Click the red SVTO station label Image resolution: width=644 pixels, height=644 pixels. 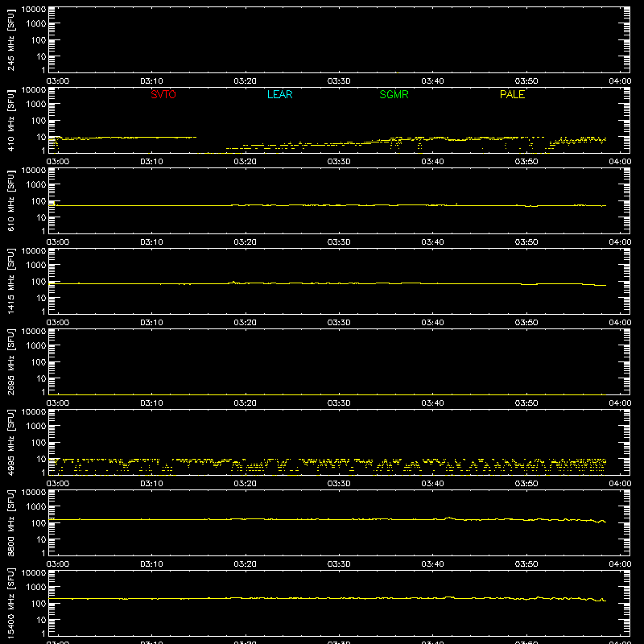click(163, 94)
